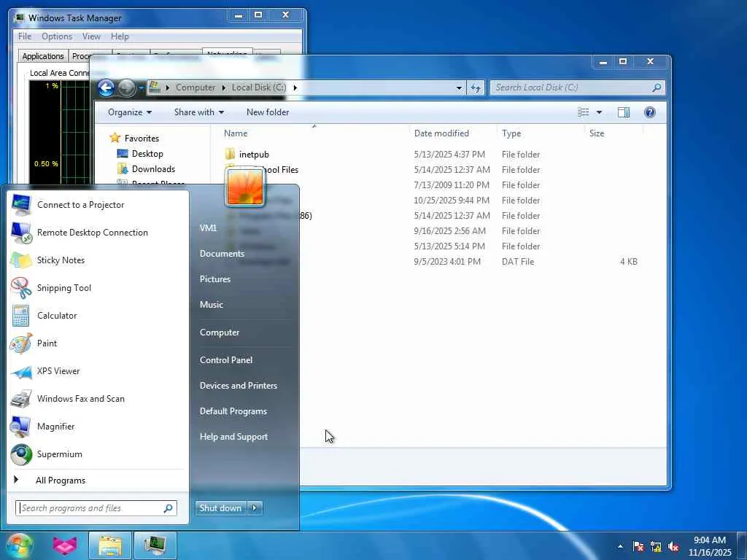Click the Explorer Forward arrow button
The width and height of the screenshot is (747, 560).
point(126,87)
